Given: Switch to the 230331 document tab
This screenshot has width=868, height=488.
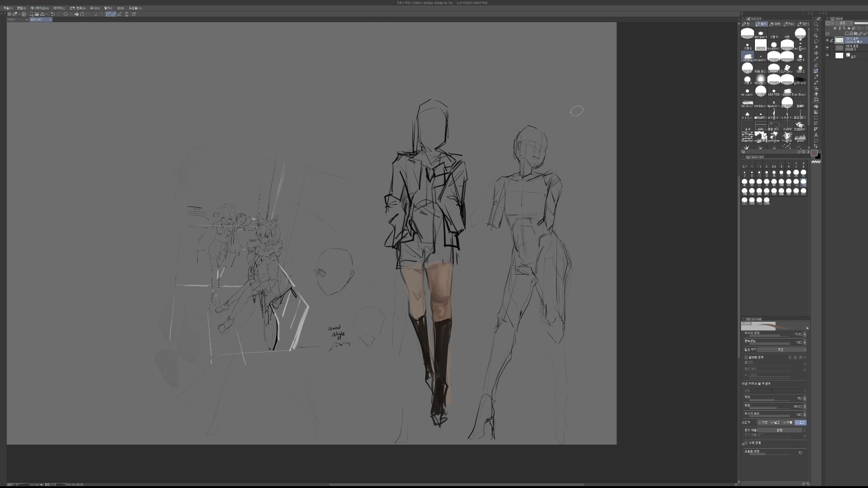Looking at the screenshot, I should (x=14, y=19).
